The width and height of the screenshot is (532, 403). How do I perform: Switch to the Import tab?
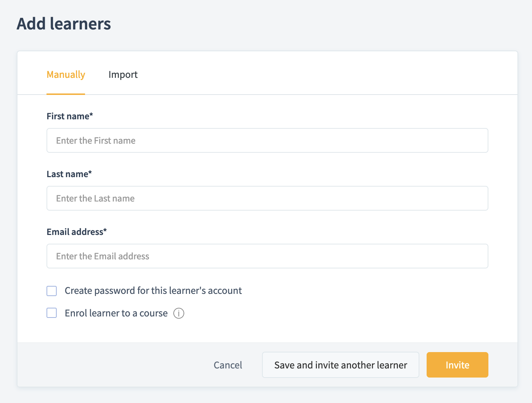(123, 75)
